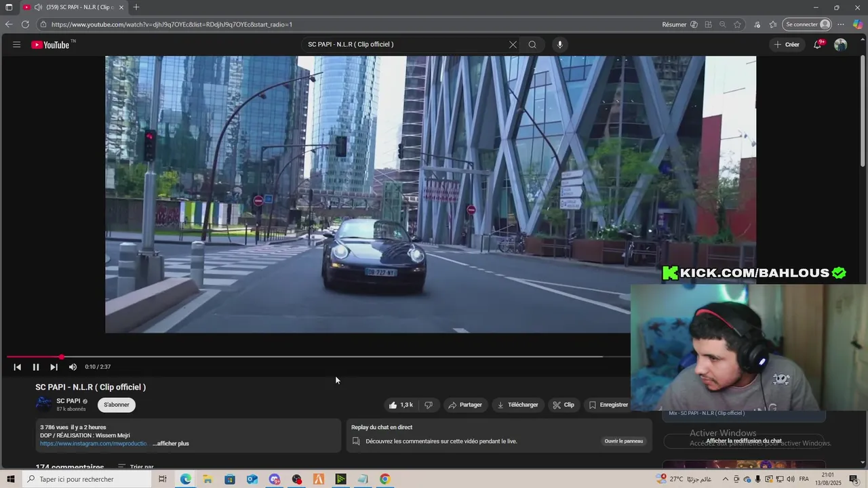Subscribe via the S'abonner button
868x488 pixels.
click(117, 405)
